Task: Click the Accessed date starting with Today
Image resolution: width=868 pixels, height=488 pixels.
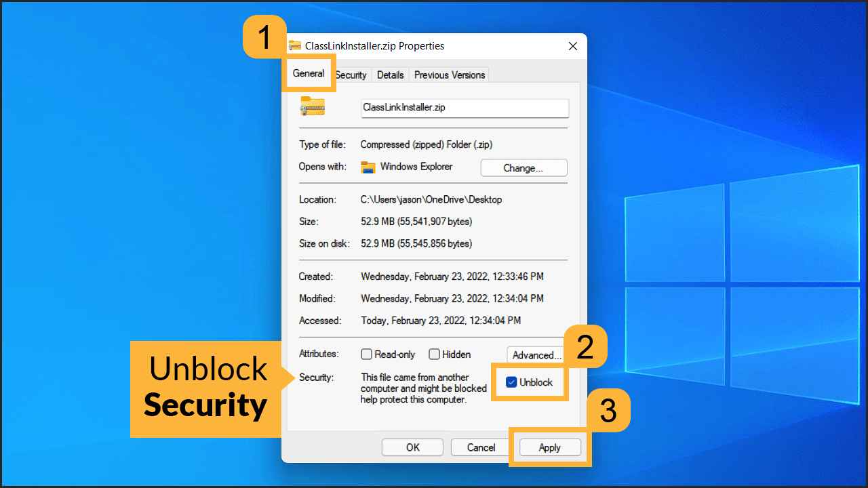Action: click(x=441, y=321)
